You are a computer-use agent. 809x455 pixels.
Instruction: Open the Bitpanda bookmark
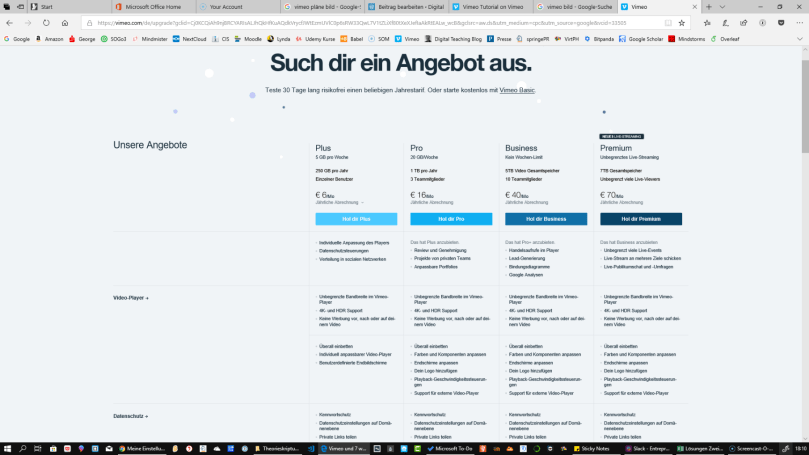tap(598, 39)
